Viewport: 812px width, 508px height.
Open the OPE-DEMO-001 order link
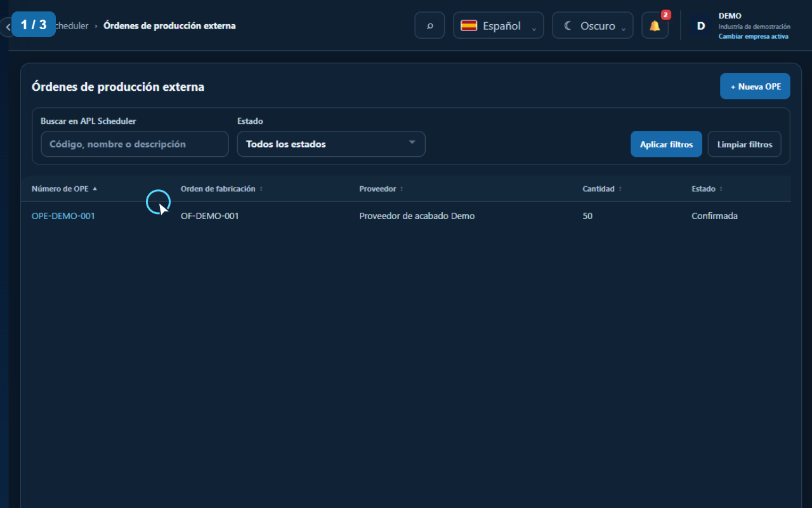(x=63, y=216)
